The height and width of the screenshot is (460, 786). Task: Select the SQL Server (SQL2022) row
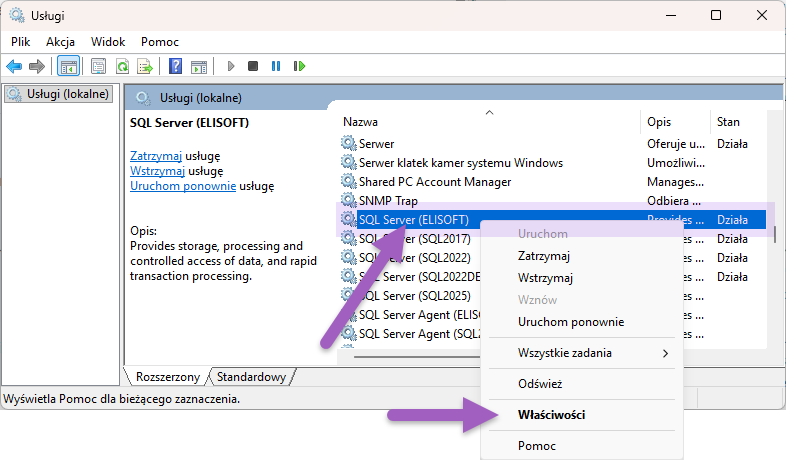tap(410, 258)
